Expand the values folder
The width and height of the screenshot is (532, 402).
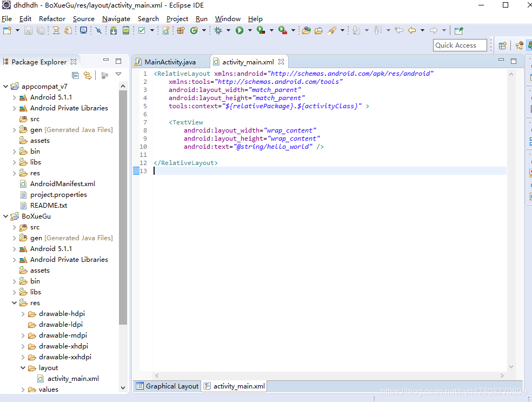23,390
